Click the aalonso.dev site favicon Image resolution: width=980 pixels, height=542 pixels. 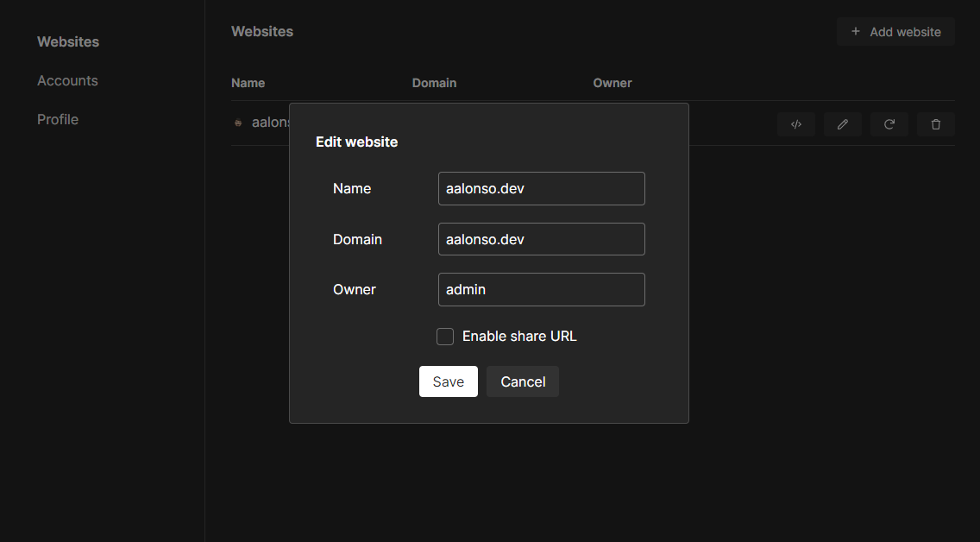pyautogui.click(x=237, y=123)
